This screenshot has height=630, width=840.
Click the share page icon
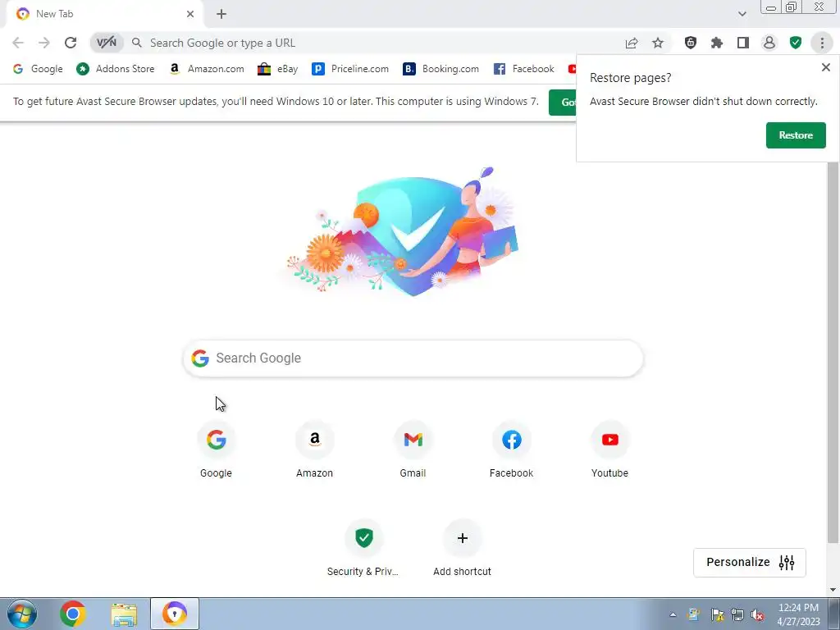(632, 43)
